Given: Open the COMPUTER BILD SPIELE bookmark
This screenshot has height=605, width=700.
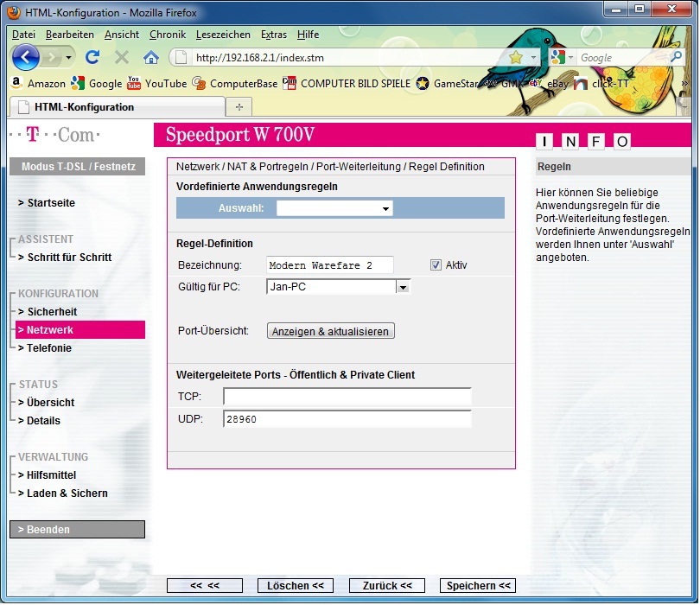Looking at the screenshot, I should [347, 84].
